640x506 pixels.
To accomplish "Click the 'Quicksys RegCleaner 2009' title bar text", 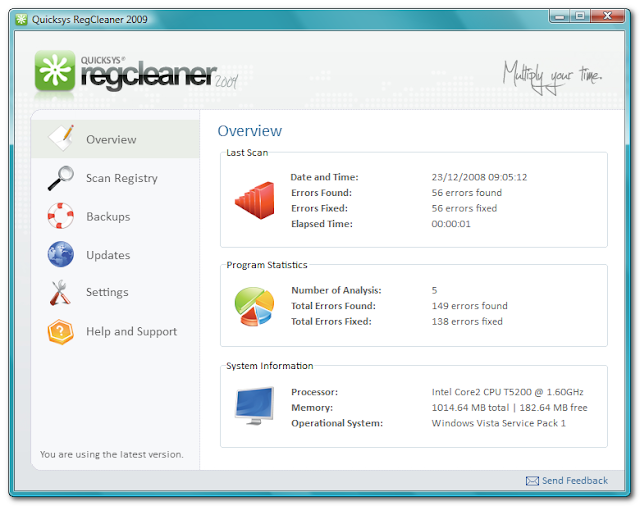I will click(89, 19).
